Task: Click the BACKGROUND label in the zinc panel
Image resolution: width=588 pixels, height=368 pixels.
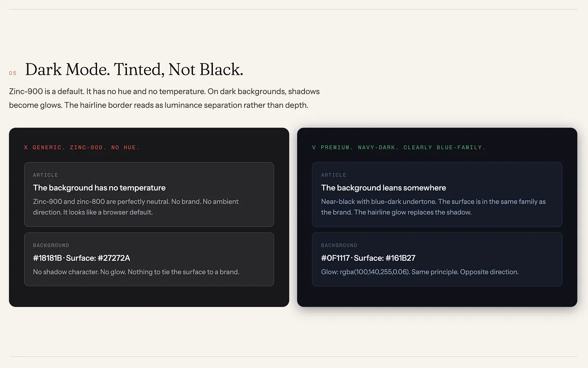Action: pyautogui.click(x=51, y=245)
